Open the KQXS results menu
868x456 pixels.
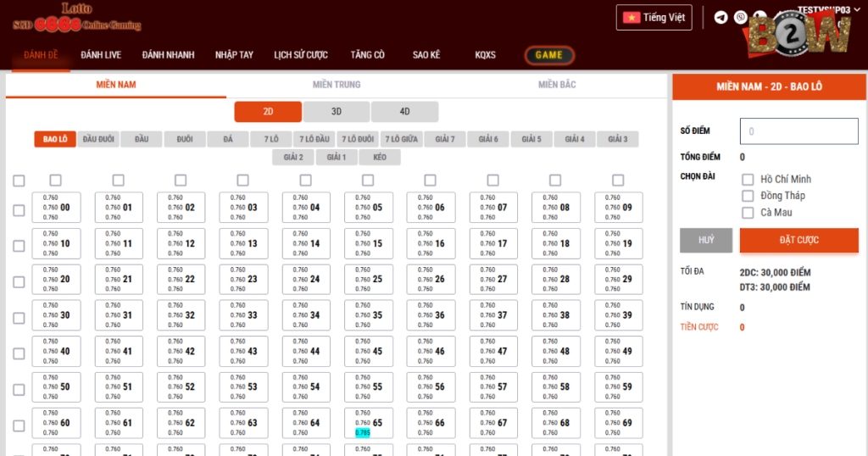pos(485,55)
